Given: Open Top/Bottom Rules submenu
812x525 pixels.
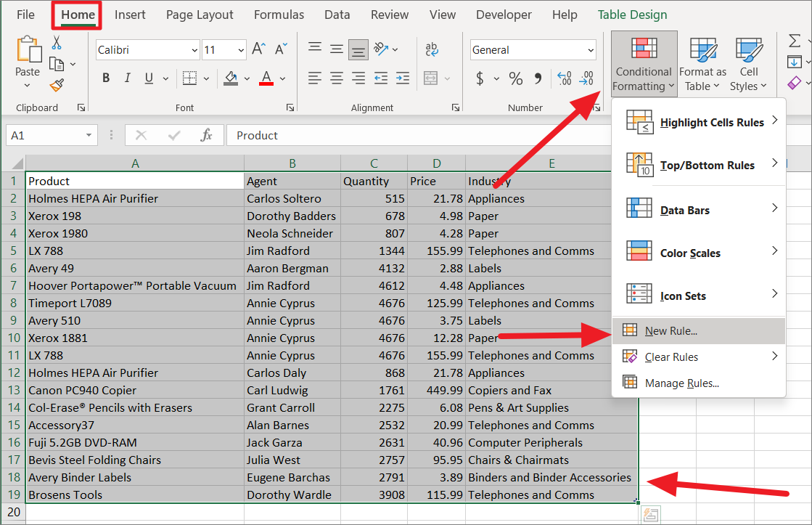Looking at the screenshot, I should pyautogui.click(x=699, y=165).
